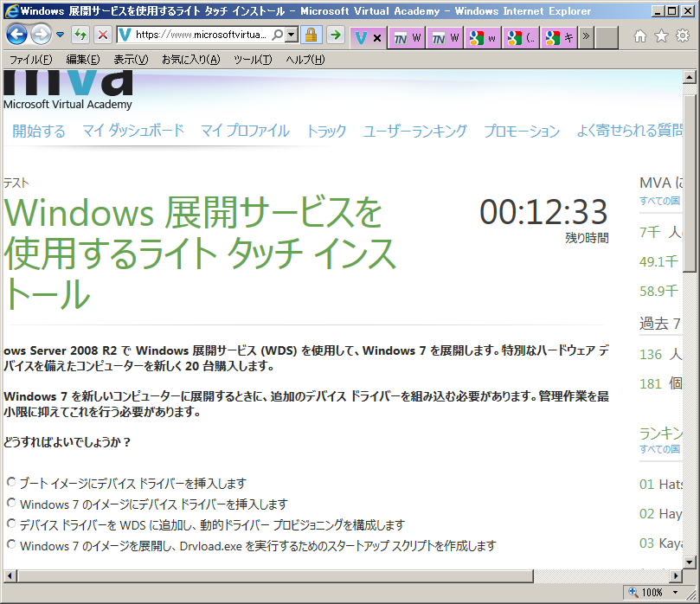Screen dimensions: 700x604
Task: Expand the address bar URL dropdown
Action: (x=292, y=35)
